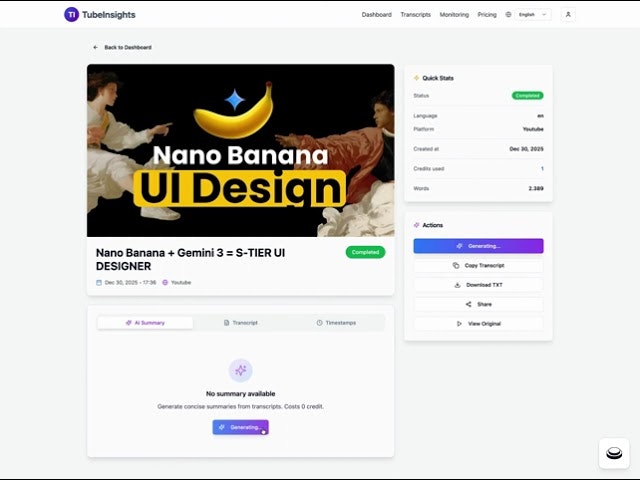Click the globe language icon
Image resolution: width=640 pixels, height=480 pixels.
508,15
